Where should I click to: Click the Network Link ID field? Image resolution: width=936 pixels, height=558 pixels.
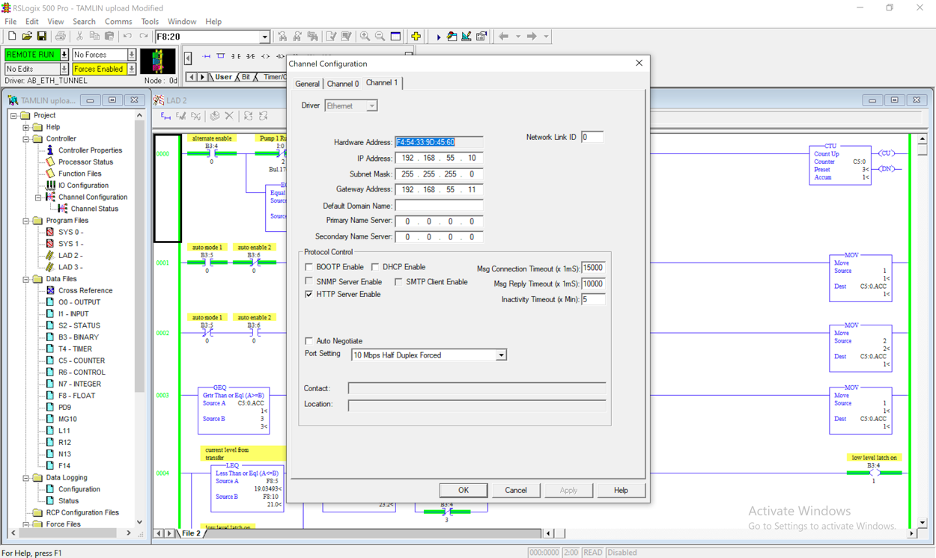point(592,137)
